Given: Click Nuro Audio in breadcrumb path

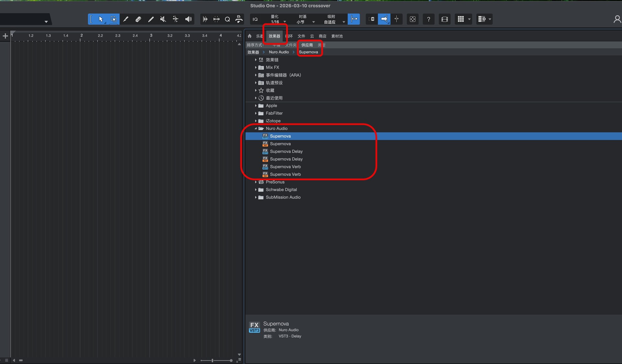Looking at the screenshot, I should 279,52.
